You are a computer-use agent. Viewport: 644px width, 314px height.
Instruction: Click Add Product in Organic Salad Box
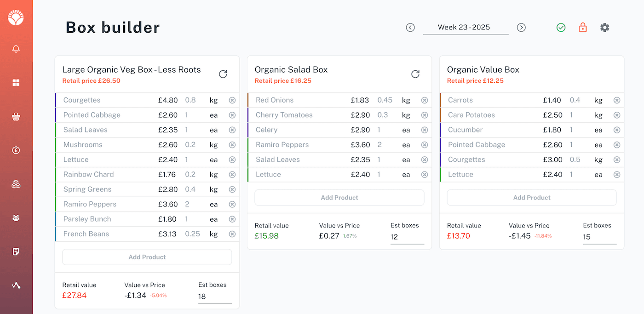[339, 198]
